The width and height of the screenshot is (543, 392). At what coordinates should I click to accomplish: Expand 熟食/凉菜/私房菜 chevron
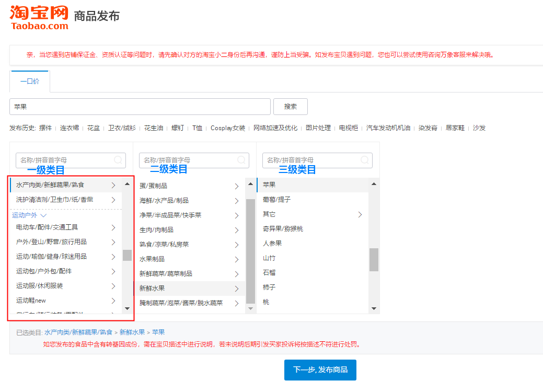point(237,245)
